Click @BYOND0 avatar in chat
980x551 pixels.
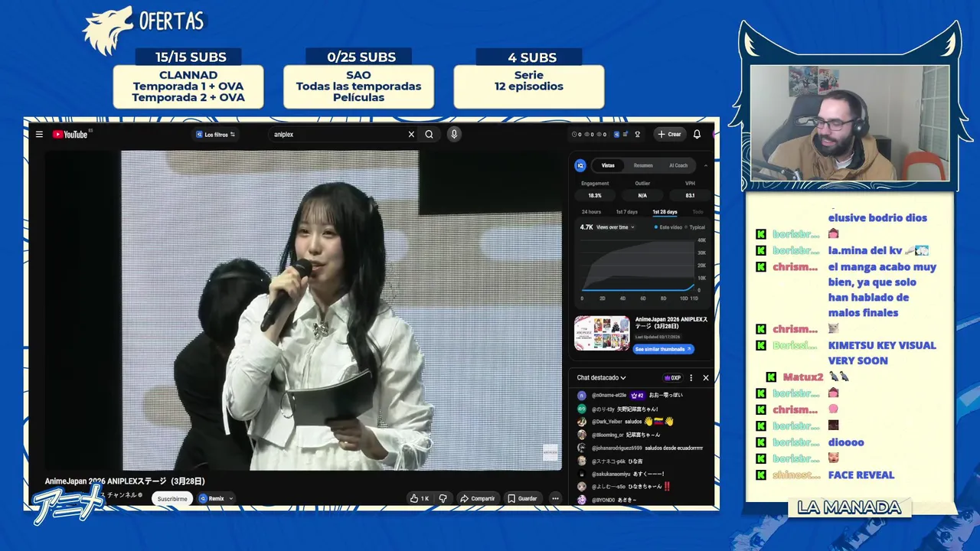tap(582, 500)
